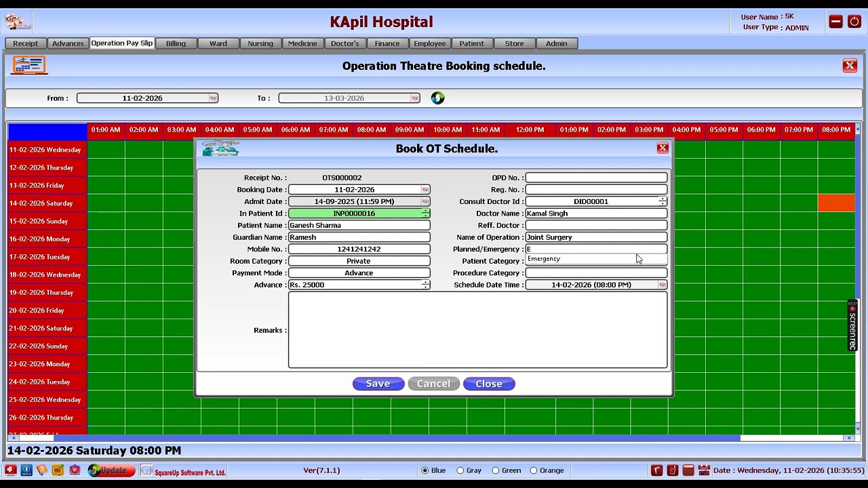The width and height of the screenshot is (868, 488).
Task: Click the Procedure Category field
Action: point(596,272)
